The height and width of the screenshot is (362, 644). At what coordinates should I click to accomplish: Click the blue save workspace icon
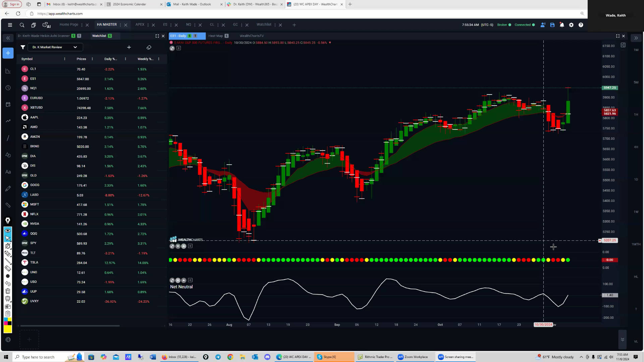coord(552,25)
